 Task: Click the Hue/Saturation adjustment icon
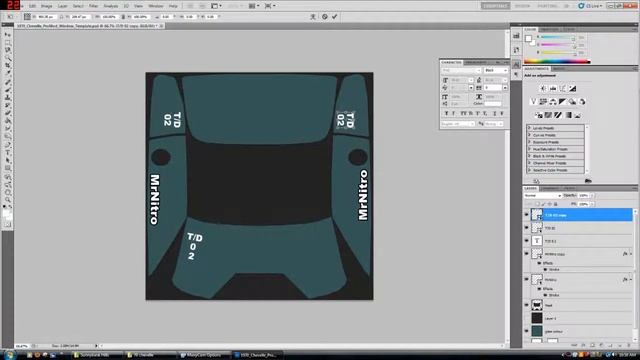[x=543, y=102]
